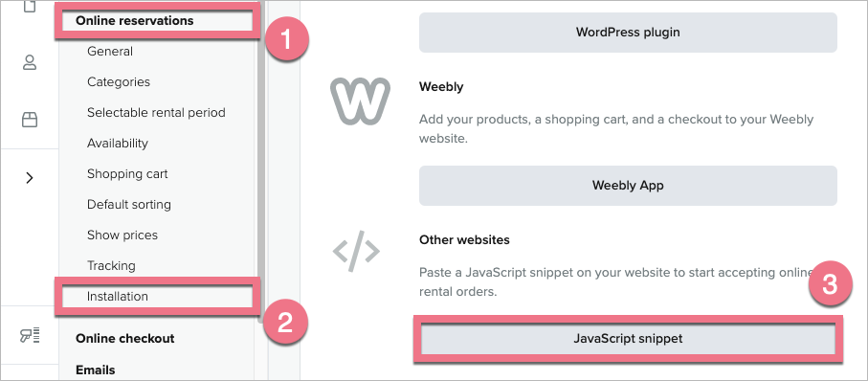Image resolution: width=868 pixels, height=381 pixels.
Task: Open the inventory box icon in sidebar
Action: (30, 120)
